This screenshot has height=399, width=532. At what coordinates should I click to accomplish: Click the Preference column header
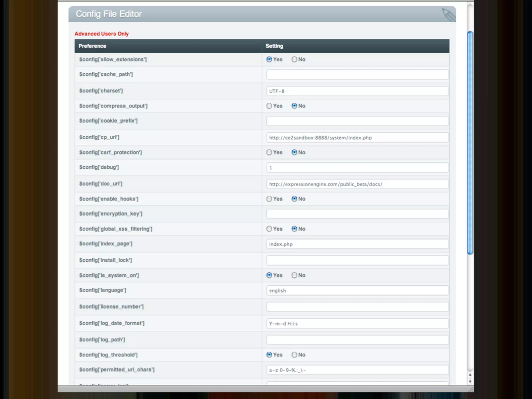(92, 46)
